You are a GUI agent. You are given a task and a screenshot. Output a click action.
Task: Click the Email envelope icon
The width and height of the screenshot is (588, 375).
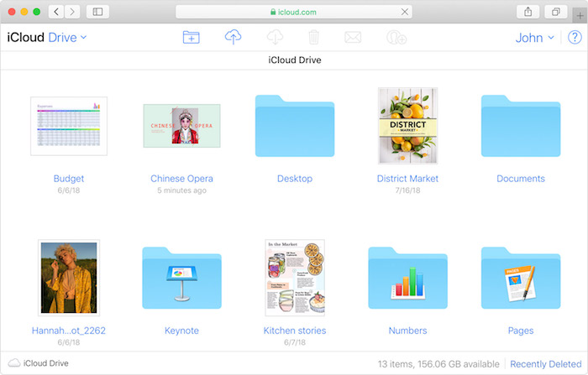click(x=353, y=37)
